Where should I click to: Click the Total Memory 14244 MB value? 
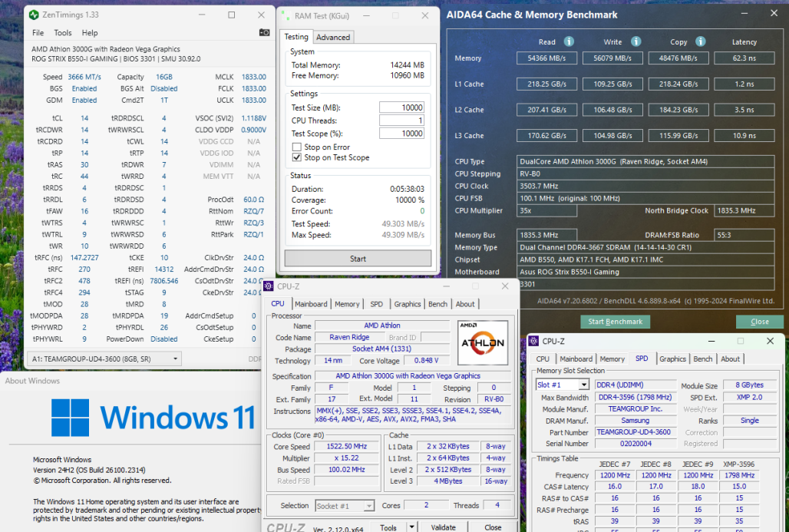407,65
